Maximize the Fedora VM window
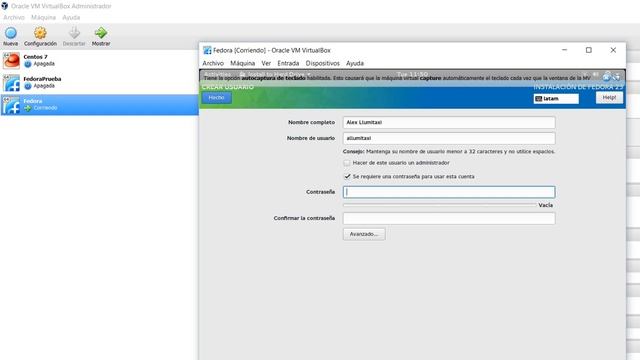The height and width of the screenshot is (360, 640). pyautogui.click(x=589, y=50)
